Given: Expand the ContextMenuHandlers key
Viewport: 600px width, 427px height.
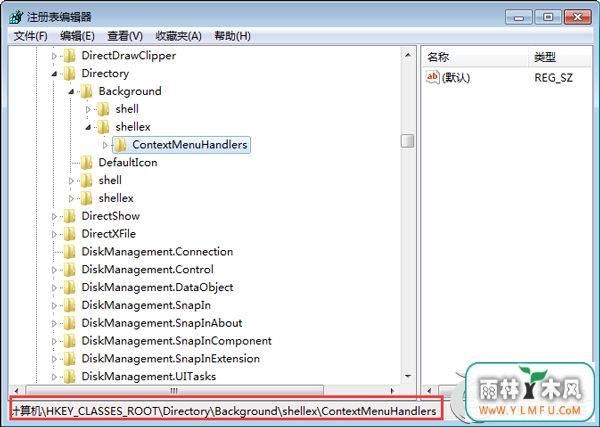Looking at the screenshot, I should coord(105,145).
